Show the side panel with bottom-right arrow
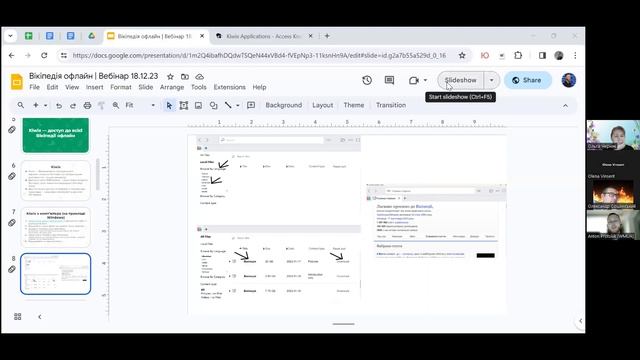The height and width of the screenshot is (360, 640). click(580, 321)
